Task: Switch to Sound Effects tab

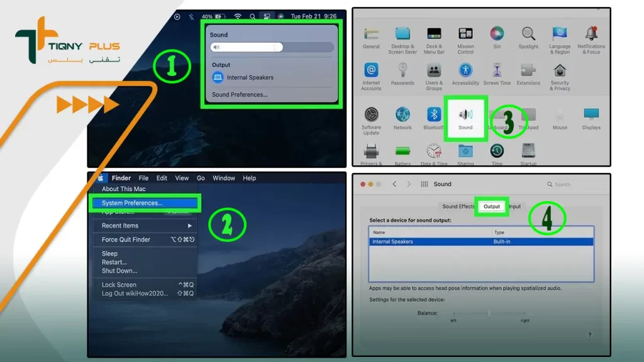Action: [458, 206]
